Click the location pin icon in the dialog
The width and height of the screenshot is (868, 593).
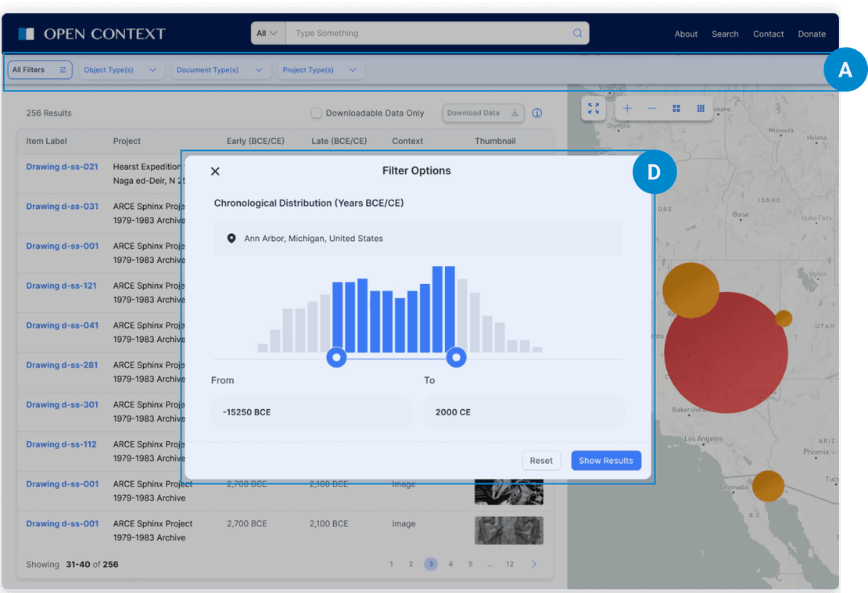pyautogui.click(x=231, y=238)
